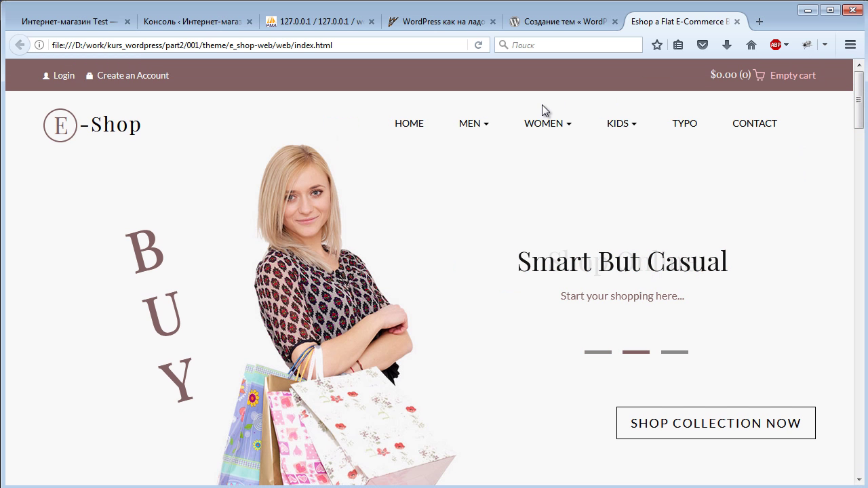Expand the WOMEN dropdown menu

coord(548,123)
